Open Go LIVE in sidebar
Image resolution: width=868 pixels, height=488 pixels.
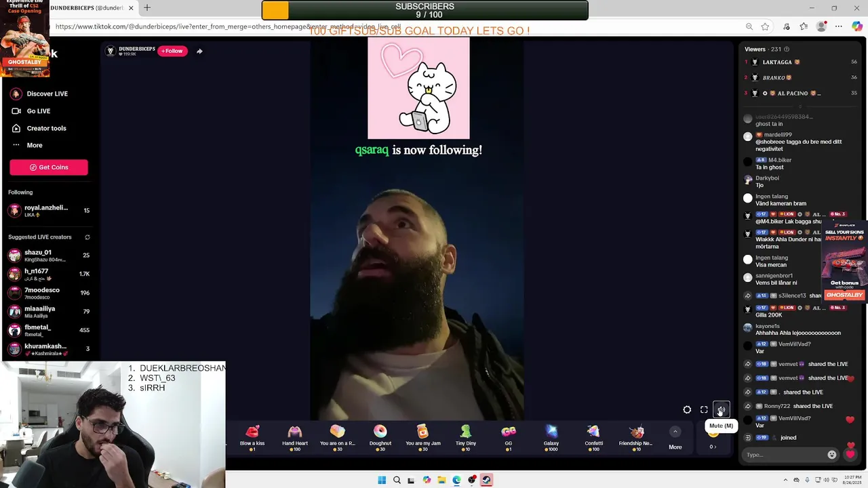pos(39,111)
